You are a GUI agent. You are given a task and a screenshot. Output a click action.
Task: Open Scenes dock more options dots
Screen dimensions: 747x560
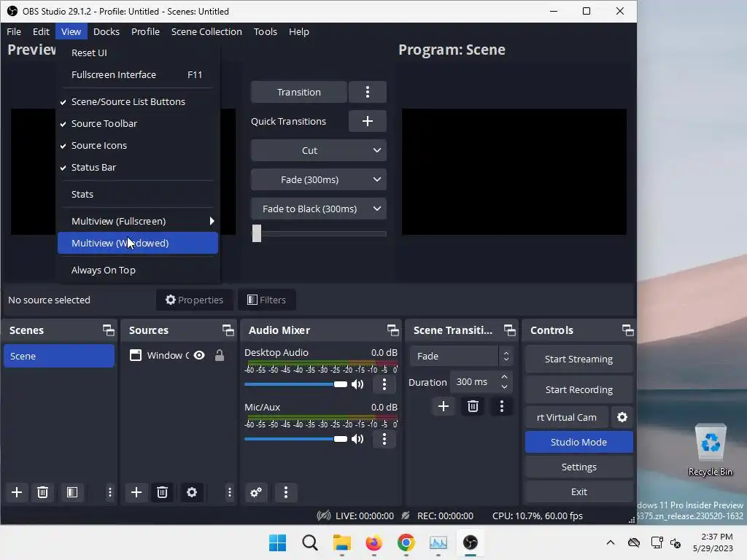point(110,492)
